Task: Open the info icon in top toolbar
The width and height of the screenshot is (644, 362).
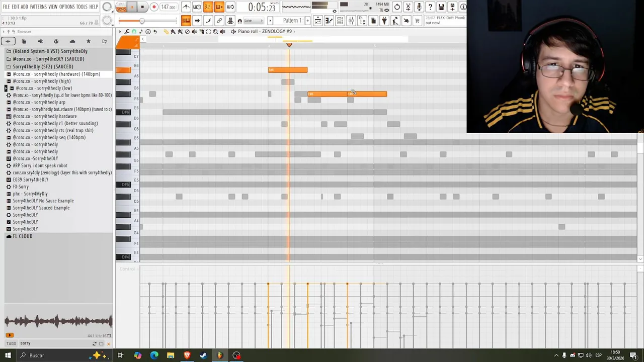Action: click(x=463, y=7)
